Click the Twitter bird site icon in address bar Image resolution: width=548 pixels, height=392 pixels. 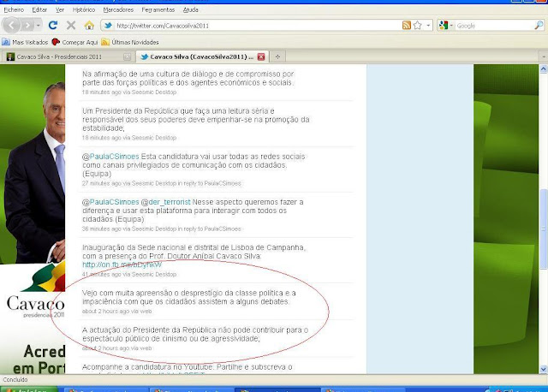coord(109,26)
